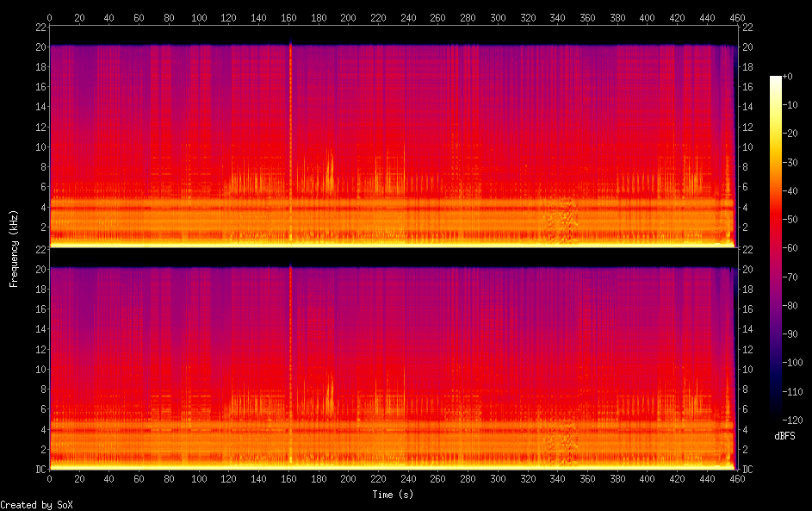Image resolution: width=812 pixels, height=511 pixels.
Task: Click the 240 tick on the bottom time axis
Action: pyautogui.click(x=408, y=481)
